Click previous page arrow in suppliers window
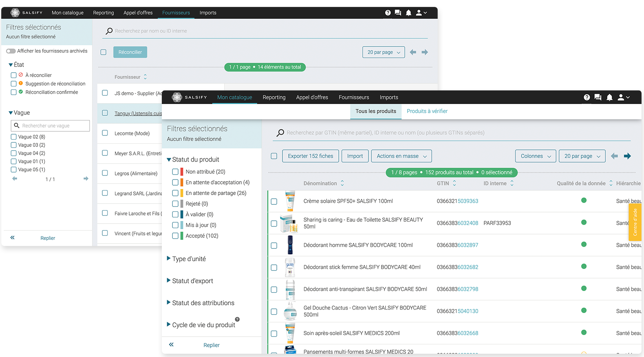 pyautogui.click(x=413, y=52)
